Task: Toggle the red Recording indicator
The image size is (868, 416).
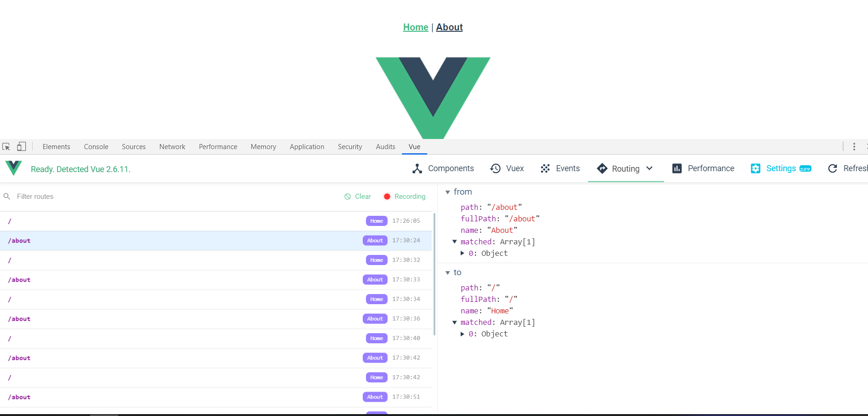Action: 387,196
